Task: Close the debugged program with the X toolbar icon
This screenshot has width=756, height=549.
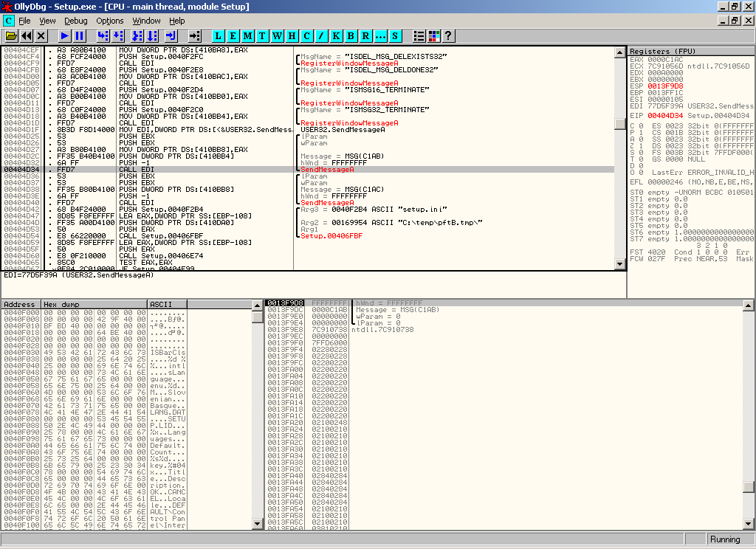Action: tap(41, 36)
